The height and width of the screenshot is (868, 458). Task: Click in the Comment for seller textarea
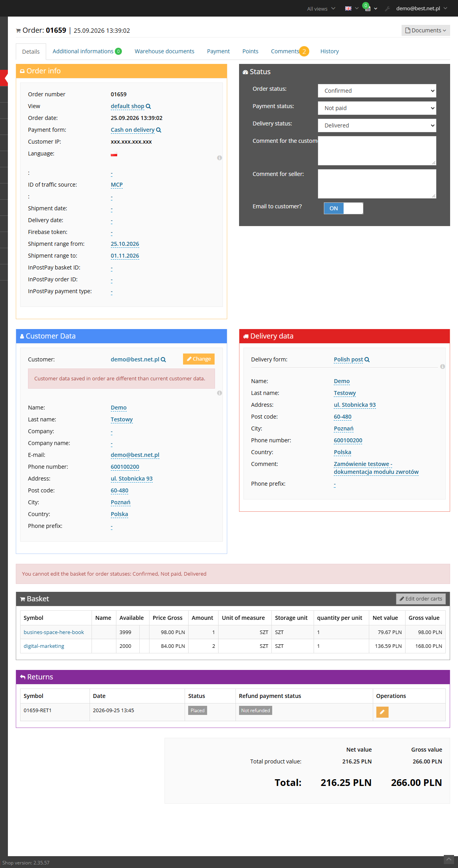coord(377,184)
